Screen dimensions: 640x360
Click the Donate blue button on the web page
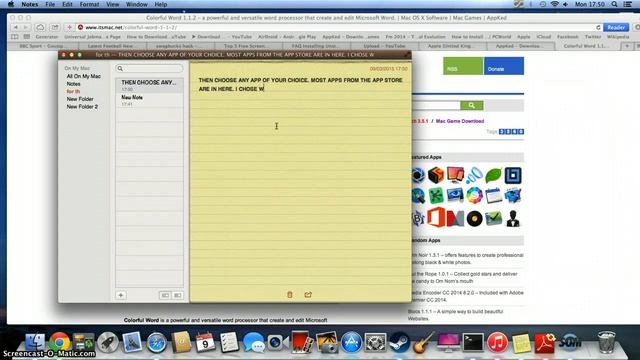point(504,66)
